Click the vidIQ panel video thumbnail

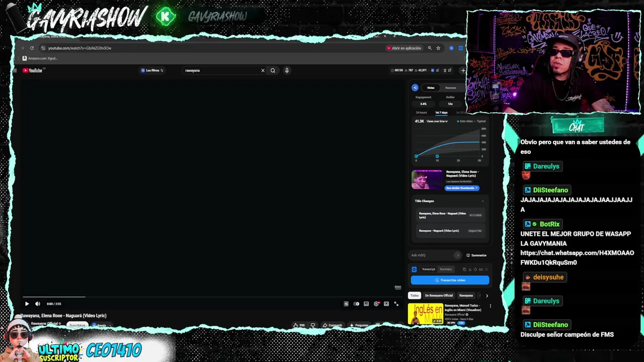(427, 179)
